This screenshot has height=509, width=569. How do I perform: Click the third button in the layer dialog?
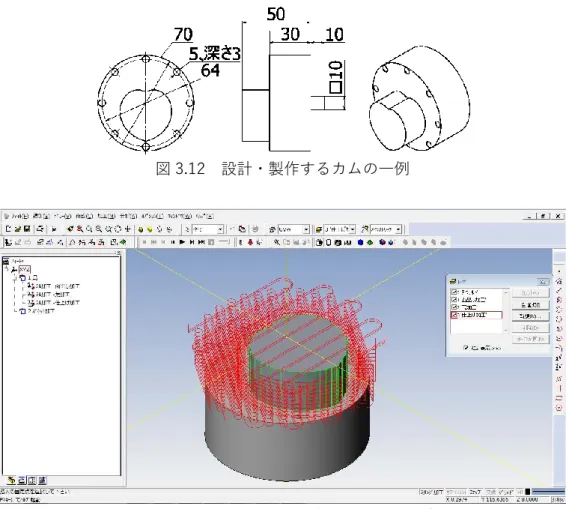[531, 316]
